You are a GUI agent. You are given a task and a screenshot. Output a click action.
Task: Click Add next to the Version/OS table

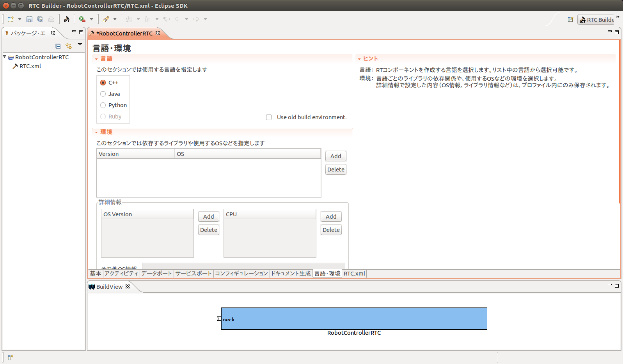336,156
